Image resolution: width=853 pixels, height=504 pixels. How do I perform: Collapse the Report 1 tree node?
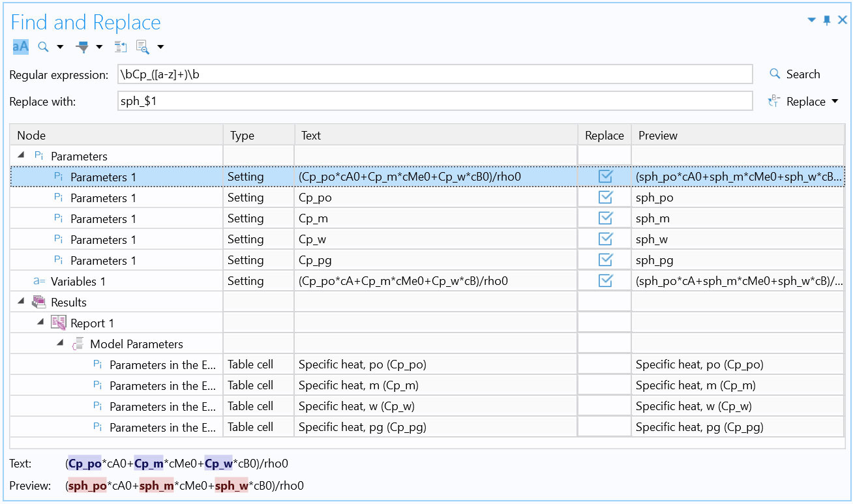point(40,323)
